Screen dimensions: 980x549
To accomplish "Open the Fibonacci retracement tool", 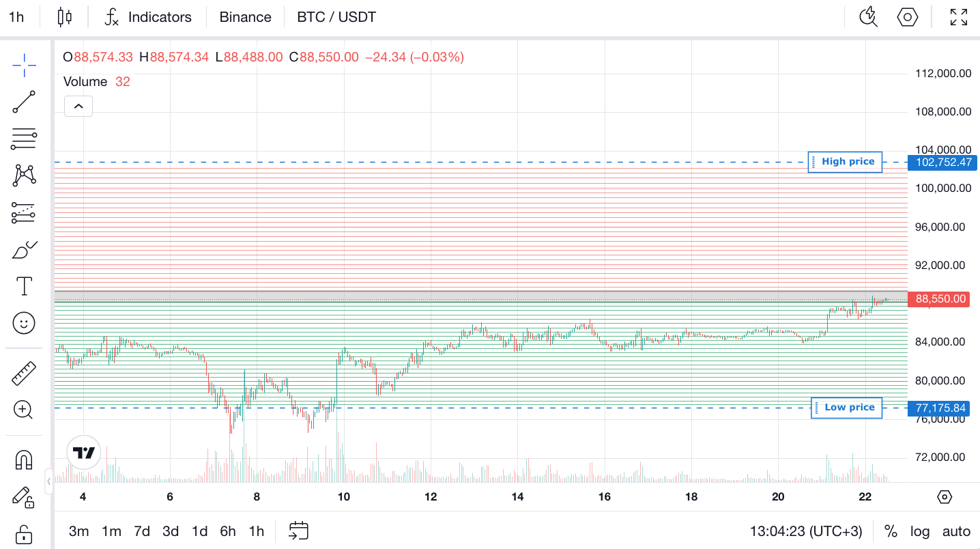I will [24, 139].
